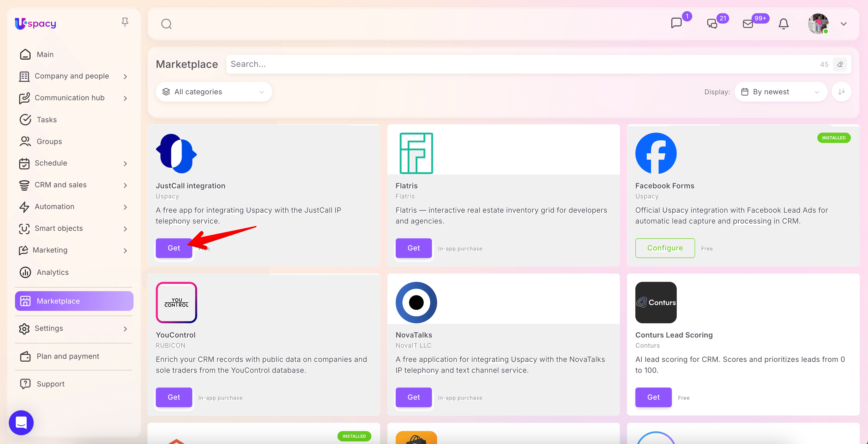This screenshot has height=444, width=868.
Task: Open chat icon with badge 1
Action: pos(676,23)
